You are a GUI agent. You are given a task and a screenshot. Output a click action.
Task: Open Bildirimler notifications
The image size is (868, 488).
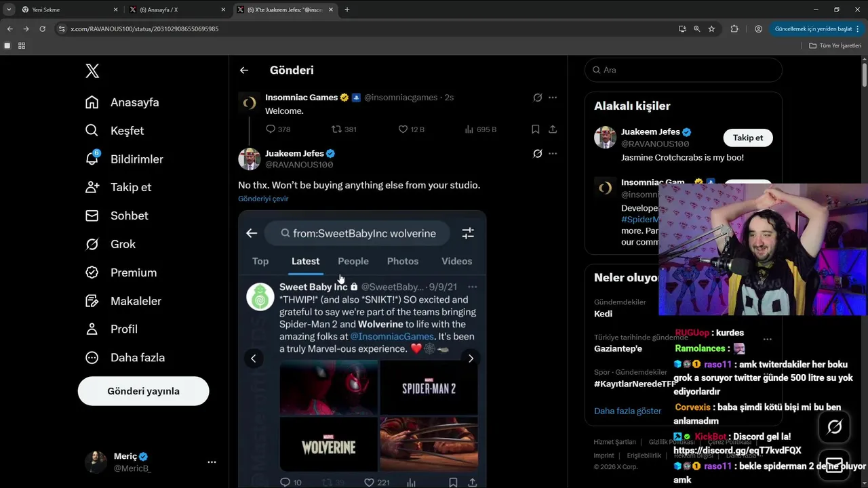[x=124, y=159]
